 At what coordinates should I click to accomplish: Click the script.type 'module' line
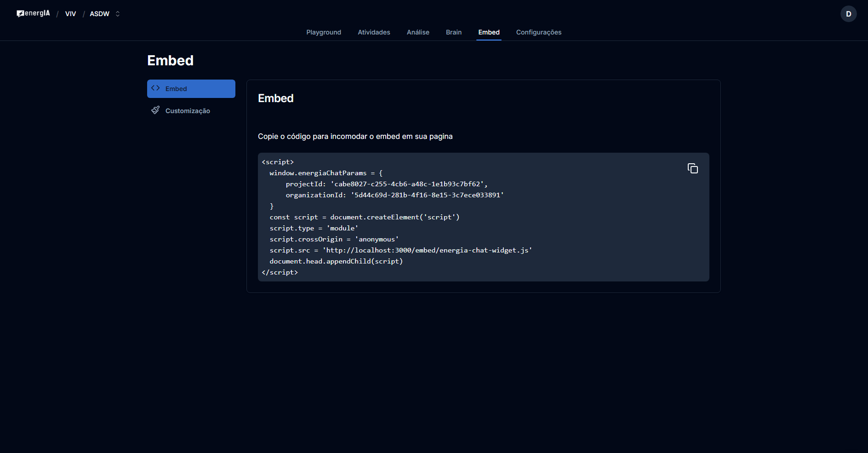314,228
